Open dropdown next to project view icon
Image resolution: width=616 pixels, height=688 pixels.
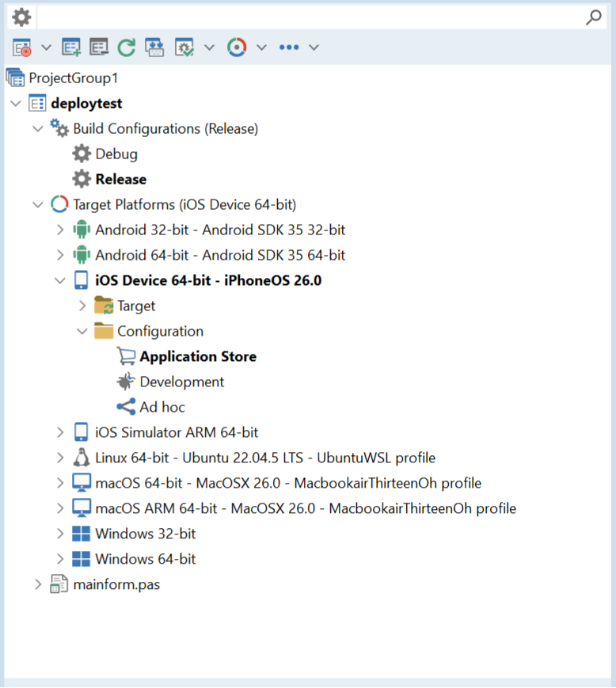46,48
